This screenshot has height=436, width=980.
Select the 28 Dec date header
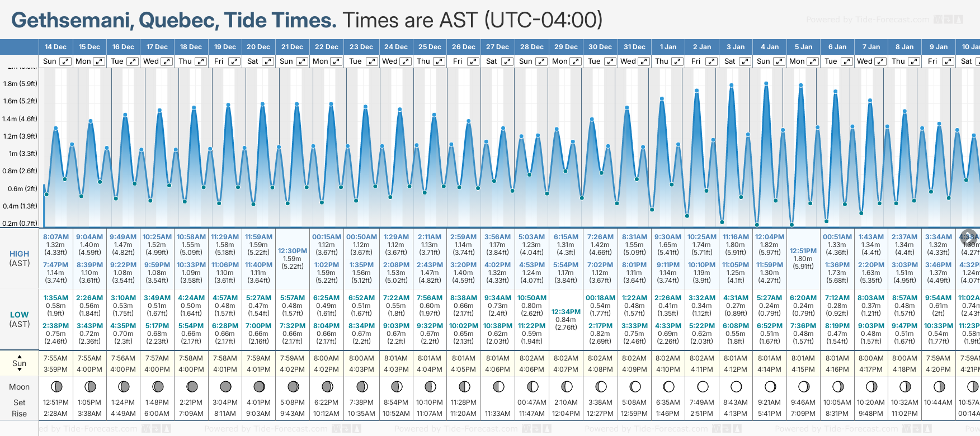coord(531,47)
